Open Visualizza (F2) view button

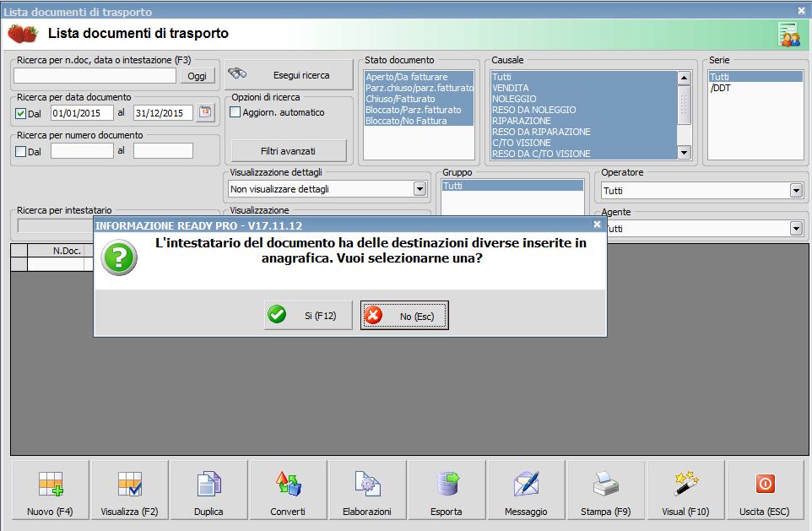click(x=129, y=490)
